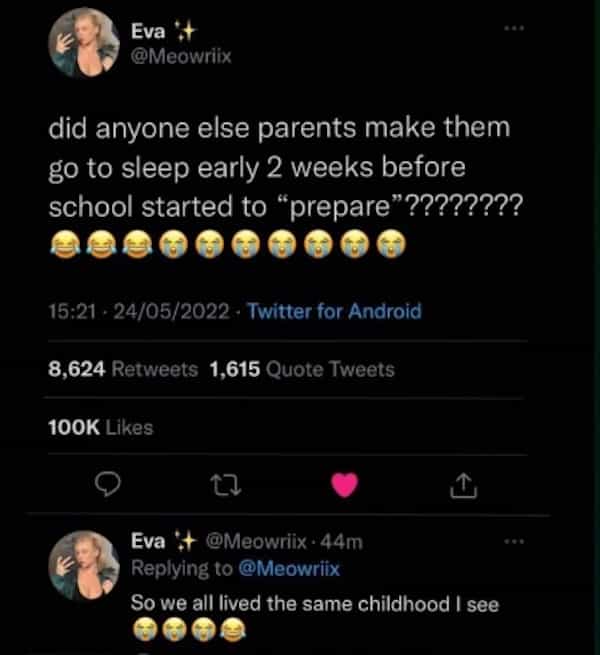Click the 15:21 · 24/05/2022 timestamp
Image resolution: width=600 pixels, height=655 pixels.
coord(141,311)
